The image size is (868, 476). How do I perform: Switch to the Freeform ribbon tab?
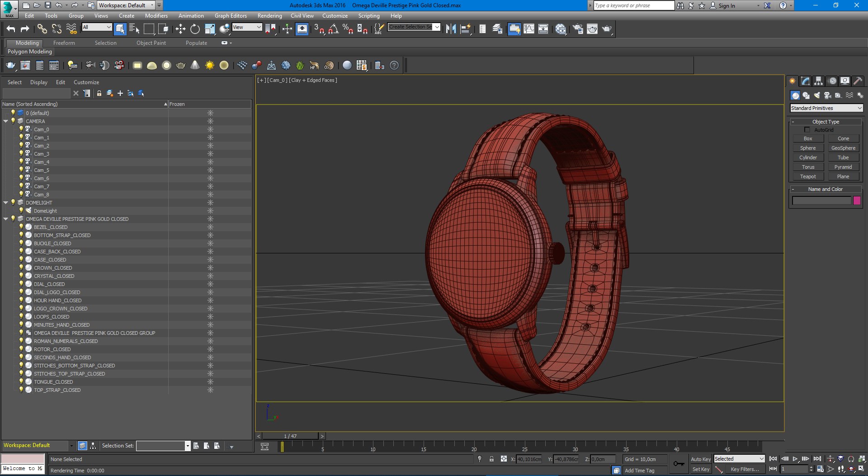tap(64, 43)
